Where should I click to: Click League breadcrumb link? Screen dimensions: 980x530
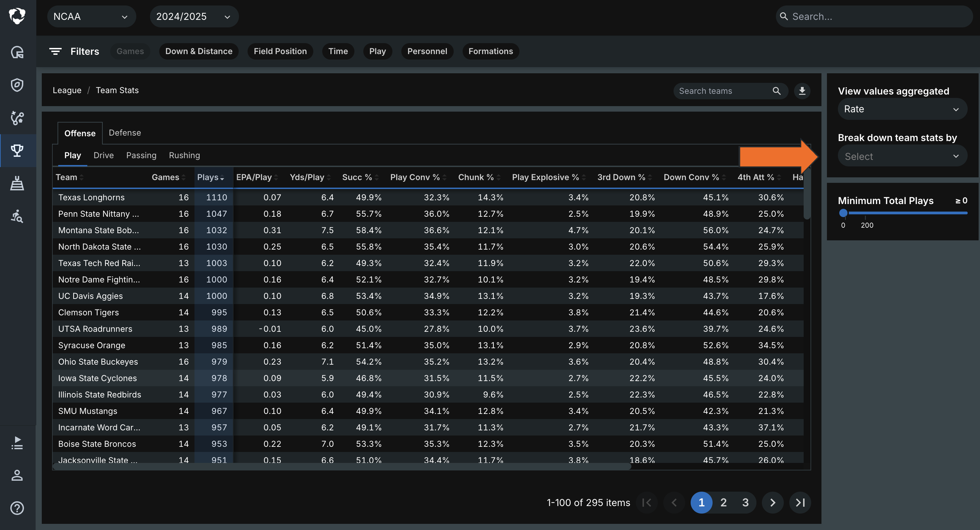click(67, 90)
